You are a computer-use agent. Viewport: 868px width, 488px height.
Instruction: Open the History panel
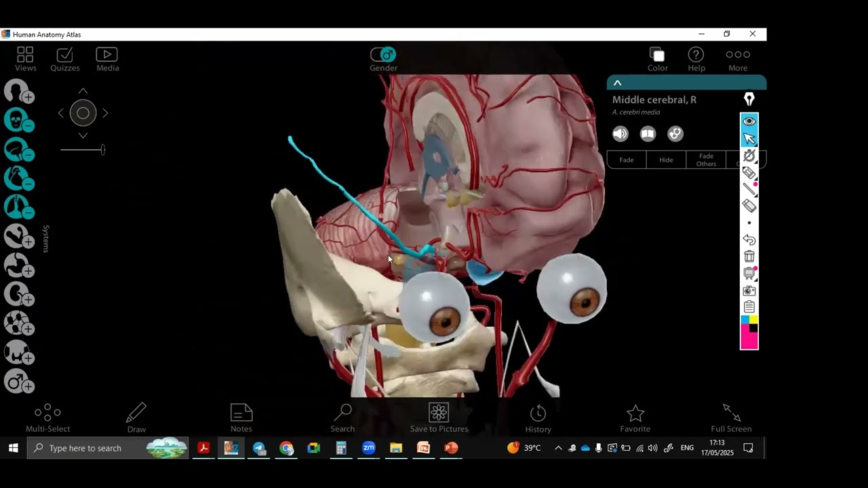(538, 418)
